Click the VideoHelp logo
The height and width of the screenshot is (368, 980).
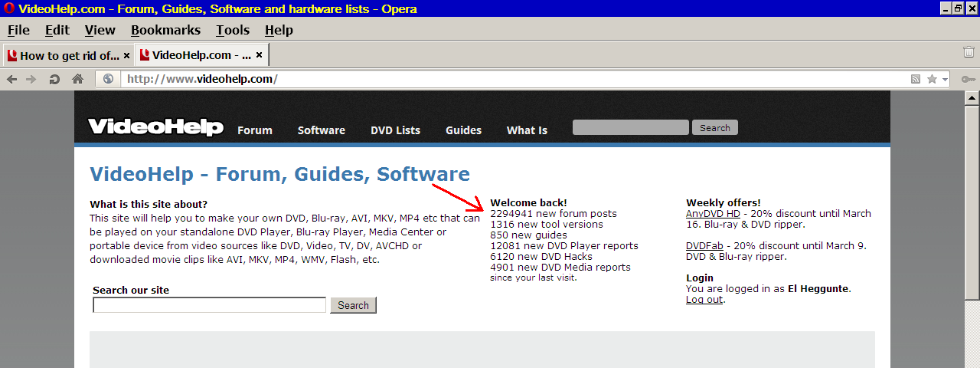[x=155, y=127]
